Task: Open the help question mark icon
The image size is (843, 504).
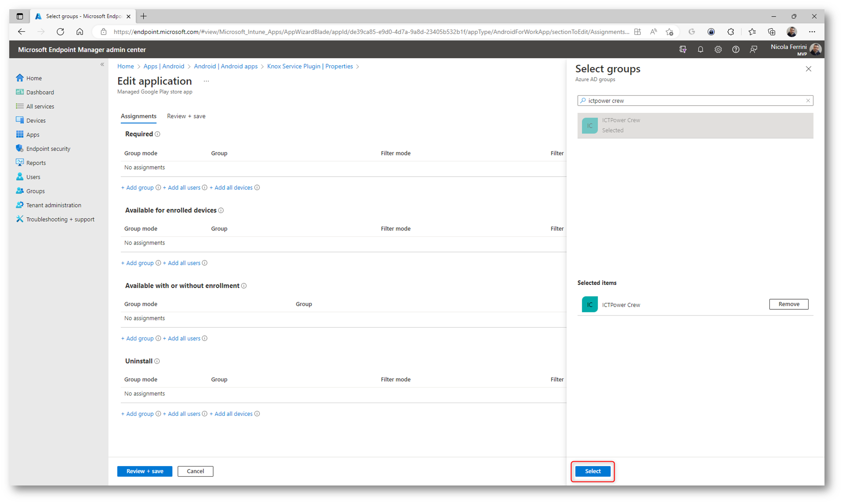Action: (735, 49)
